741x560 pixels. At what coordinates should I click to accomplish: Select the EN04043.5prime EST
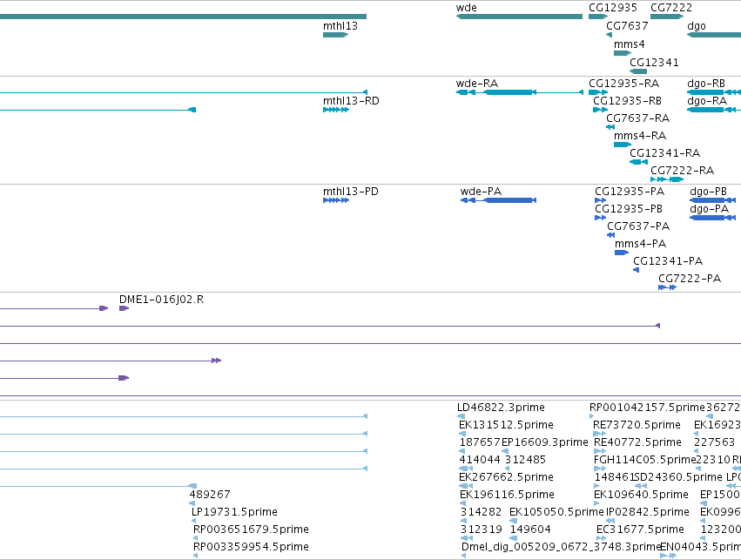point(668,556)
